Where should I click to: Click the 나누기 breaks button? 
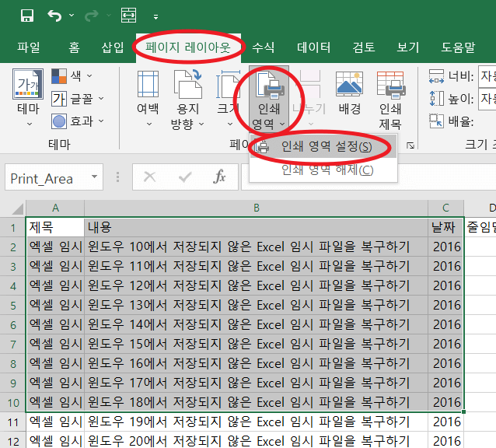(309, 99)
